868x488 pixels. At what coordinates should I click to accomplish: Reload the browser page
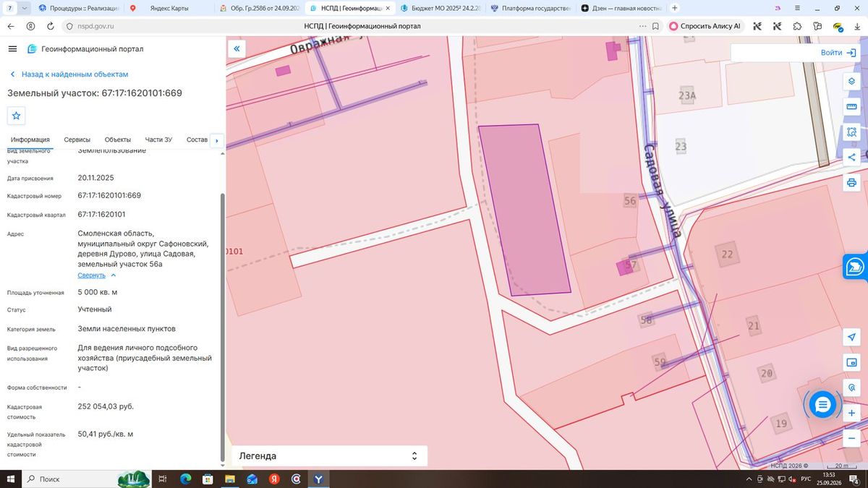50,26
